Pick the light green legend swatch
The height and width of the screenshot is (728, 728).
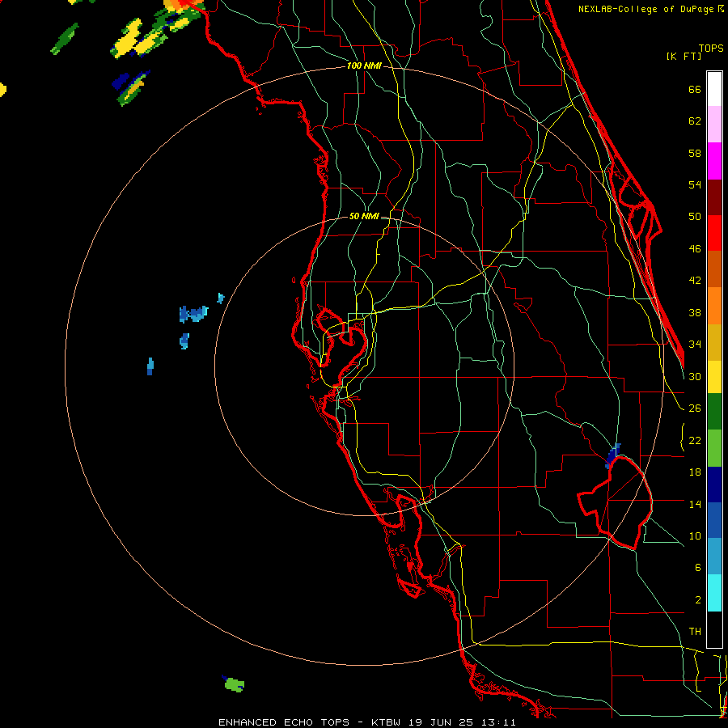click(714, 449)
